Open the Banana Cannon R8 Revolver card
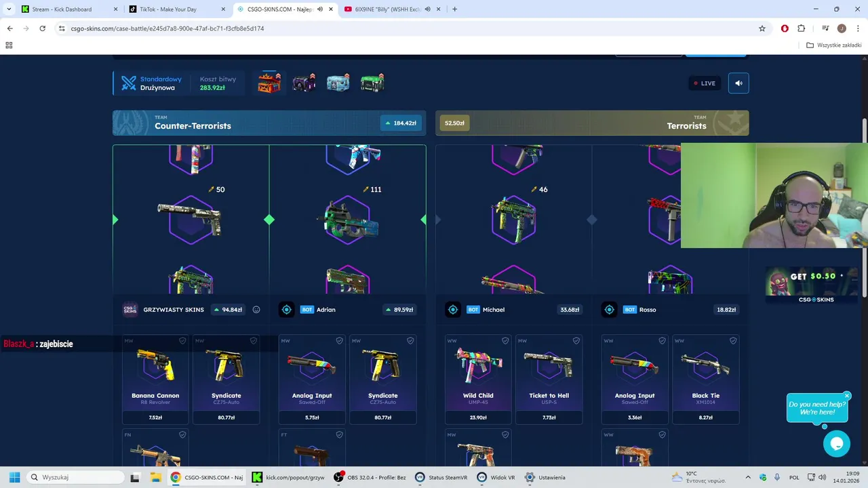The image size is (868, 488). click(x=155, y=380)
